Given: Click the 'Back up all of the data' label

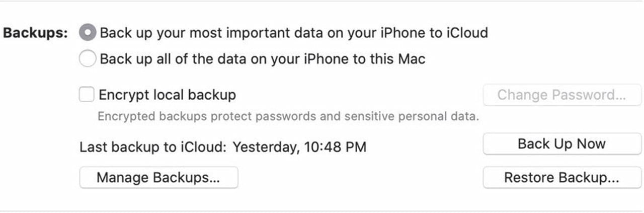Looking at the screenshot, I should pos(262,59).
